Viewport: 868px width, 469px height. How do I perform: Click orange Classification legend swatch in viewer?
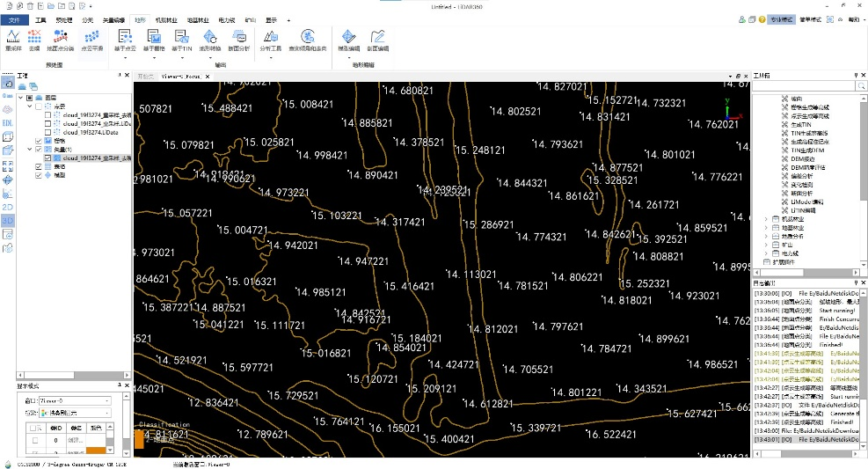pos(139,439)
